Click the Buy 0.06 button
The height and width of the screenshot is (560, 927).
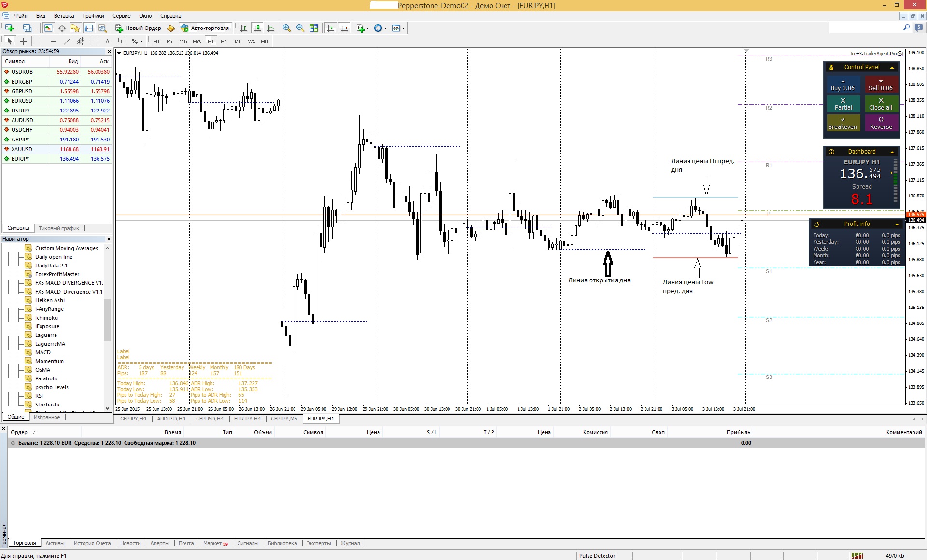[x=843, y=84]
